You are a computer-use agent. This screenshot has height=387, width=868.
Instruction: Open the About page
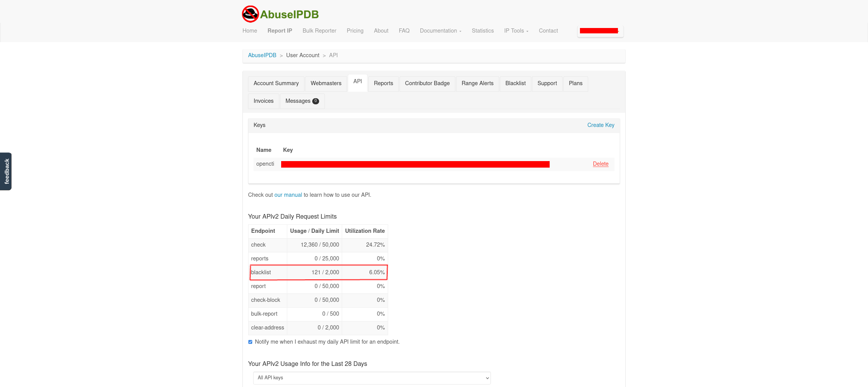(x=381, y=31)
